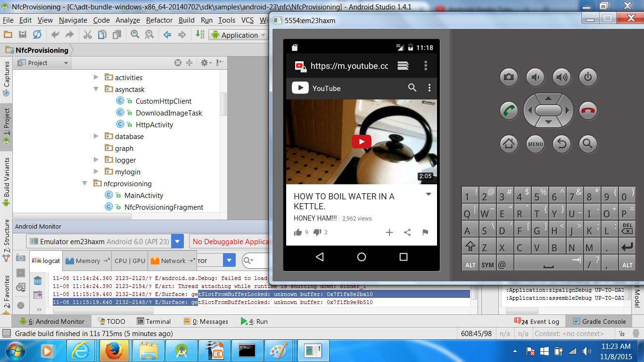Click the Make Project build icon

[x=200, y=34]
